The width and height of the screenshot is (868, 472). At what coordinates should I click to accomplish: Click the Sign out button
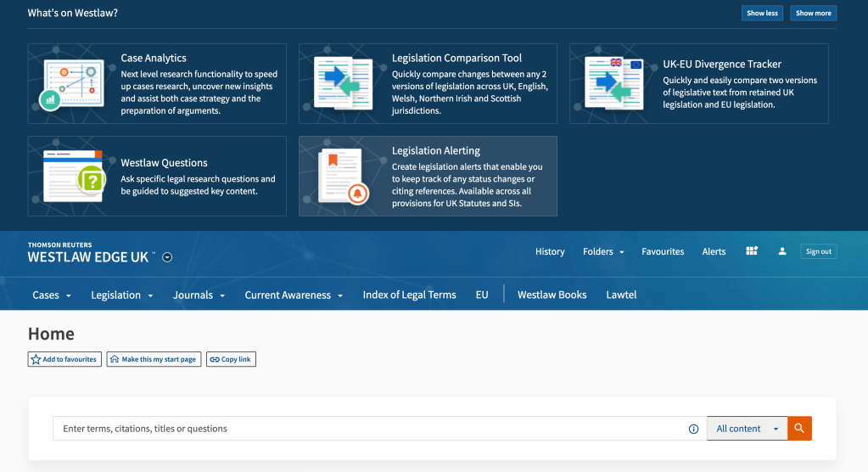click(x=818, y=251)
